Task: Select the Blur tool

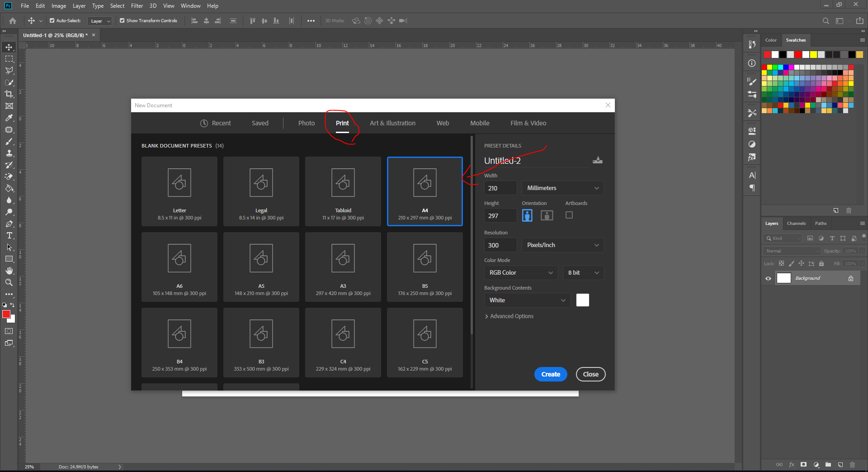Action: click(x=9, y=200)
